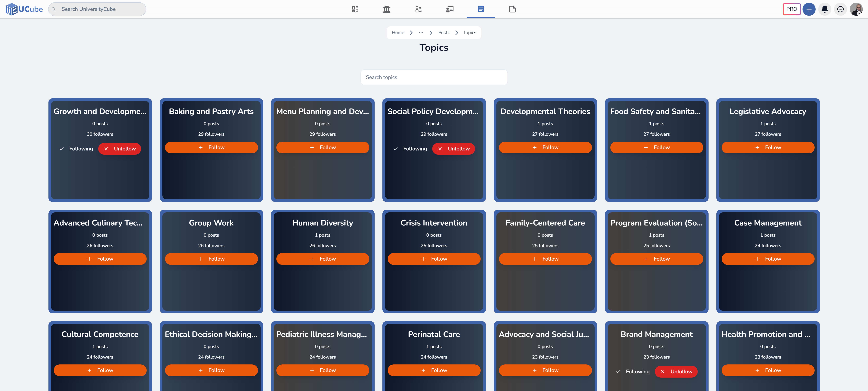Click the UCube logo icon
Image resolution: width=868 pixels, height=391 pixels.
tap(11, 9)
